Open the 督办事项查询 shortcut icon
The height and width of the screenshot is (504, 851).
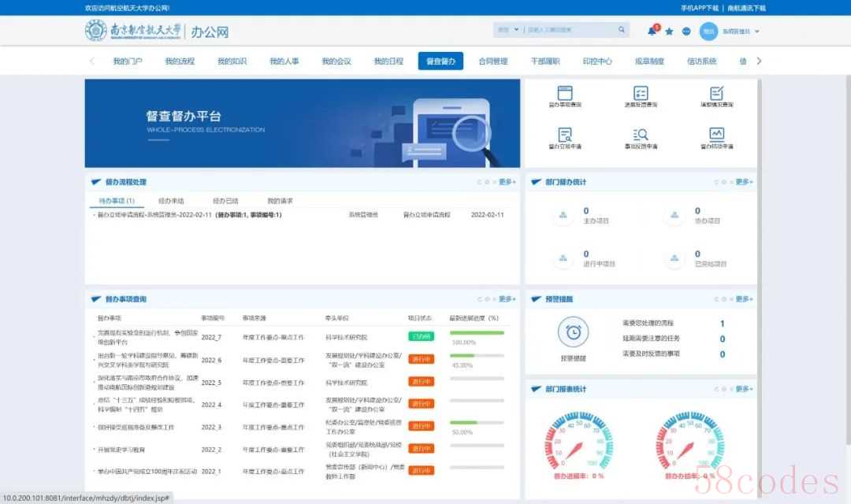pyautogui.click(x=565, y=93)
